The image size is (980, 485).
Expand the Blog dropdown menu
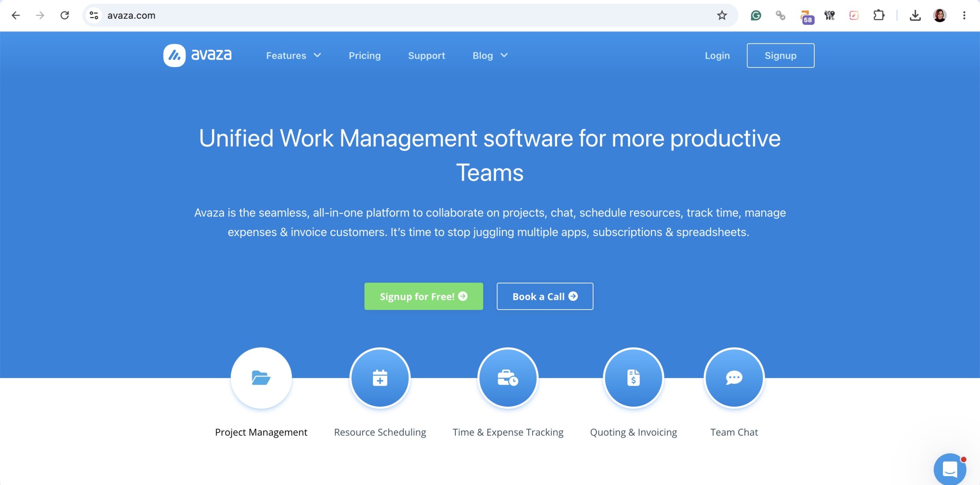coord(490,56)
